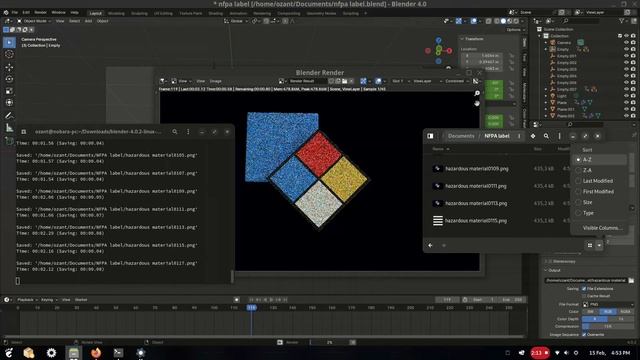Click the output path folder icon in properties
This screenshot has width=640, height=360.
[631, 280]
